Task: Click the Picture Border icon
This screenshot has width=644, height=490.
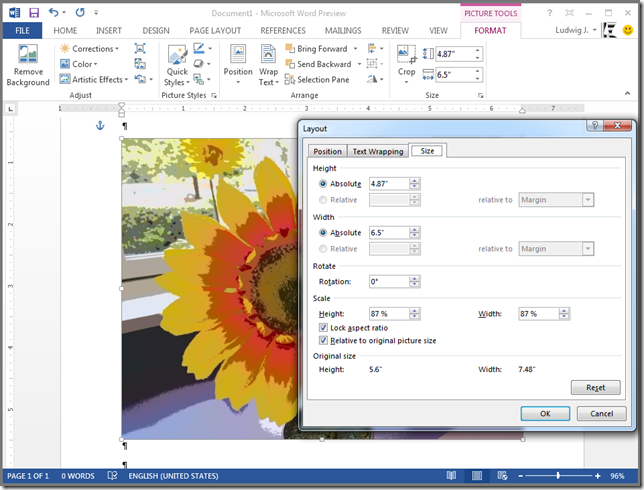Action: click(x=199, y=48)
